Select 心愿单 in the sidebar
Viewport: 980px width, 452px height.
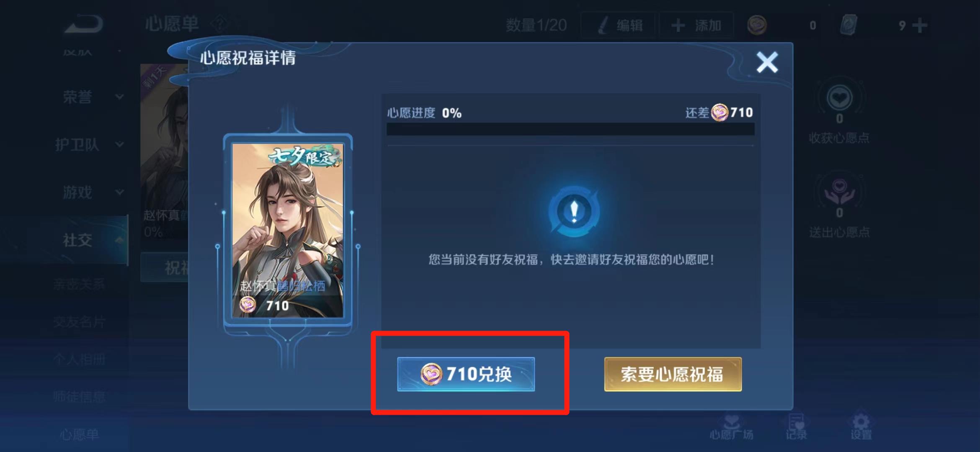click(x=79, y=434)
